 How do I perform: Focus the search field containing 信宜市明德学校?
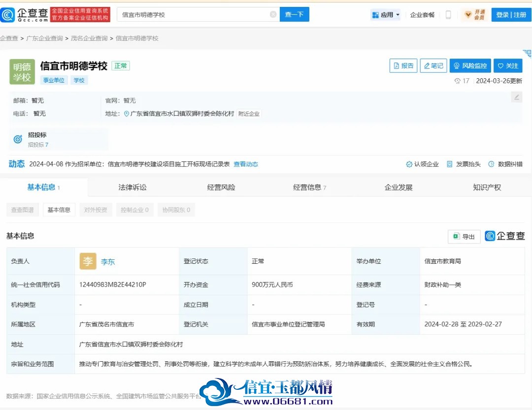[198, 14]
